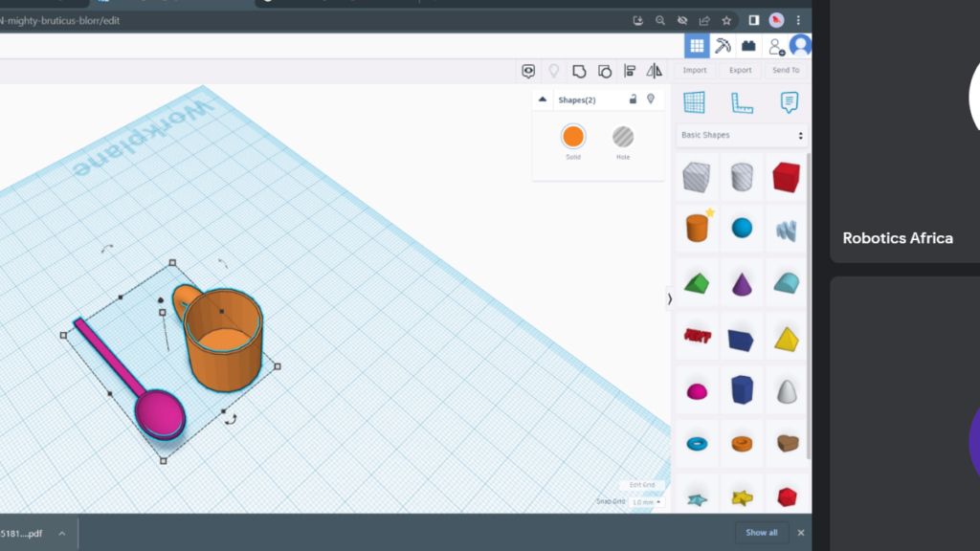
Task: Select the Ruler tool icon
Action: point(742,102)
